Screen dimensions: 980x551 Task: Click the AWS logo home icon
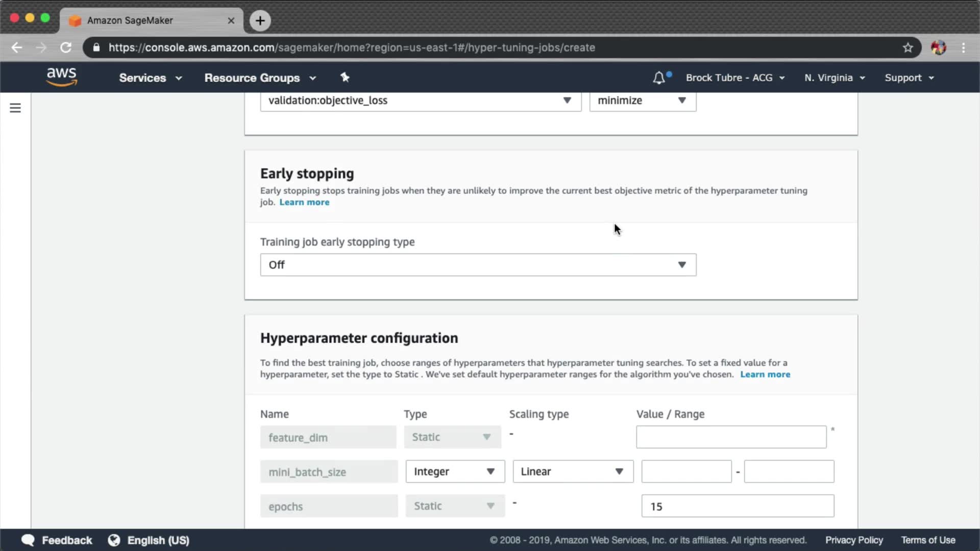point(61,77)
